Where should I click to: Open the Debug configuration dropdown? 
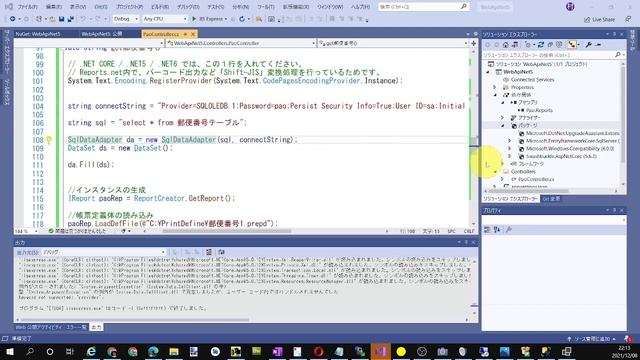click(126, 19)
